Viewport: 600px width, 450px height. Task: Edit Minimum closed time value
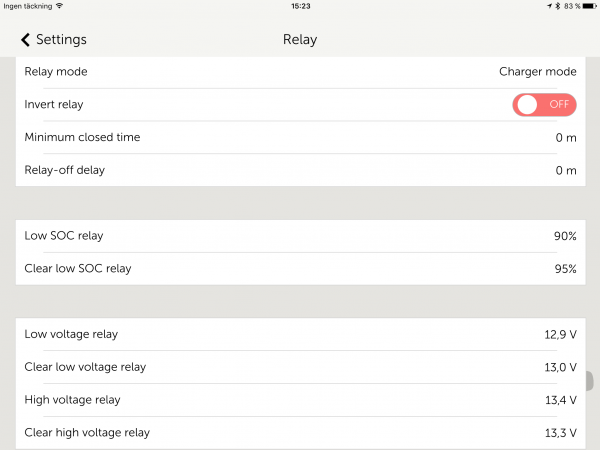click(x=565, y=137)
